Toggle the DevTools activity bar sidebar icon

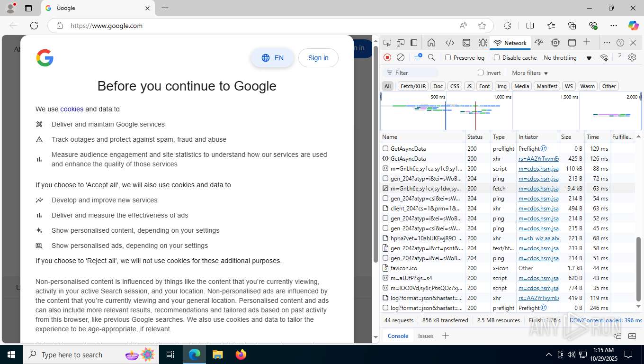click(414, 43)
